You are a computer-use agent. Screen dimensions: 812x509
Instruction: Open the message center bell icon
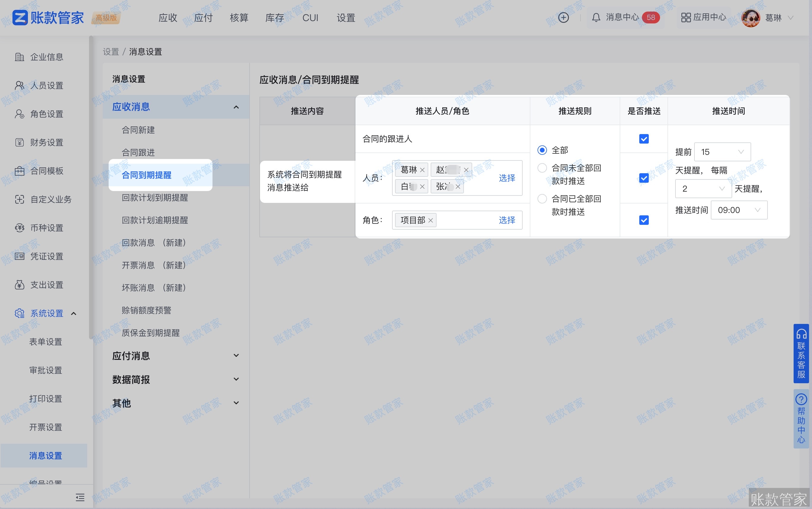[x=596, y=18]
